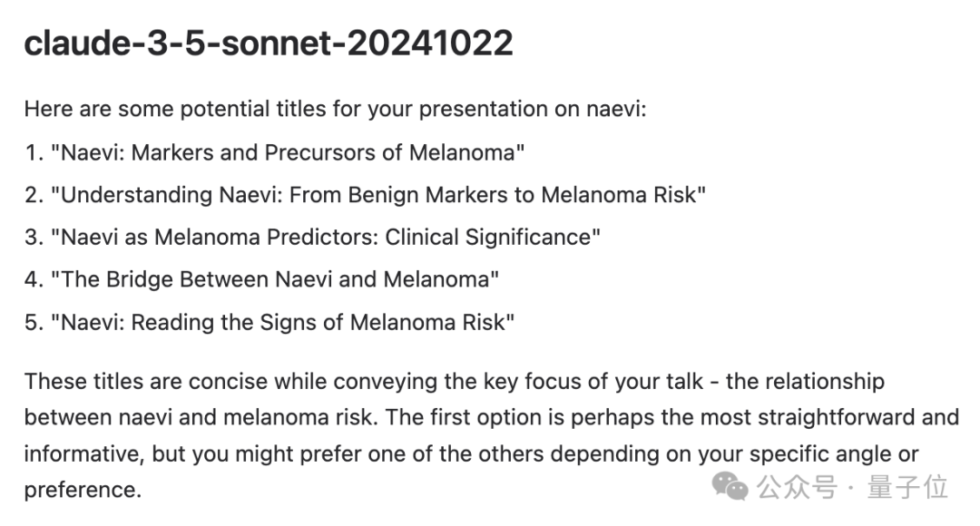Click list number 1.
Viewport: 980px width, 526px height.
click(34, 152)
